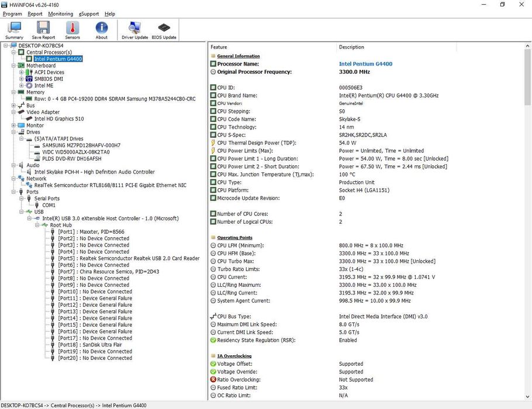Select Port1 Maxxter device
This screenshot has height=409, width=532.
[x=91, y=231]
